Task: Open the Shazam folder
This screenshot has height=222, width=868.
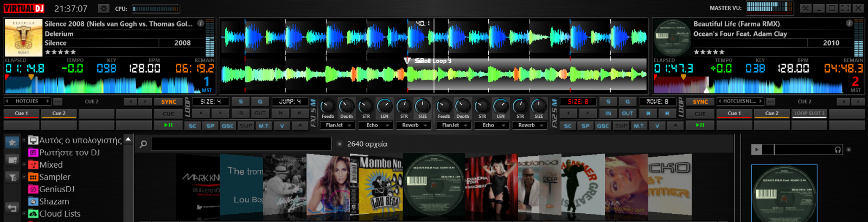Action: pos(49,201)
